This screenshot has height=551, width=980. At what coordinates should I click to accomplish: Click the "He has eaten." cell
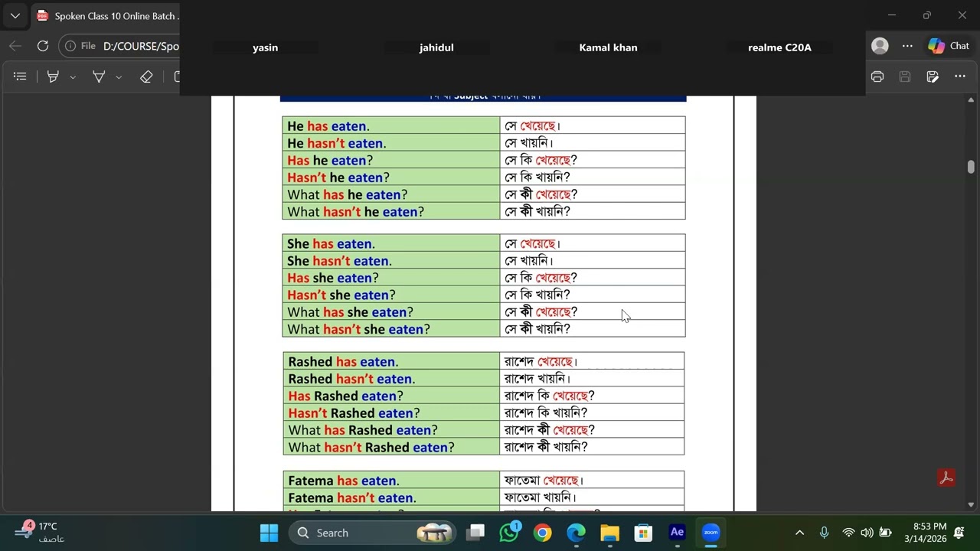coord(391,126)
